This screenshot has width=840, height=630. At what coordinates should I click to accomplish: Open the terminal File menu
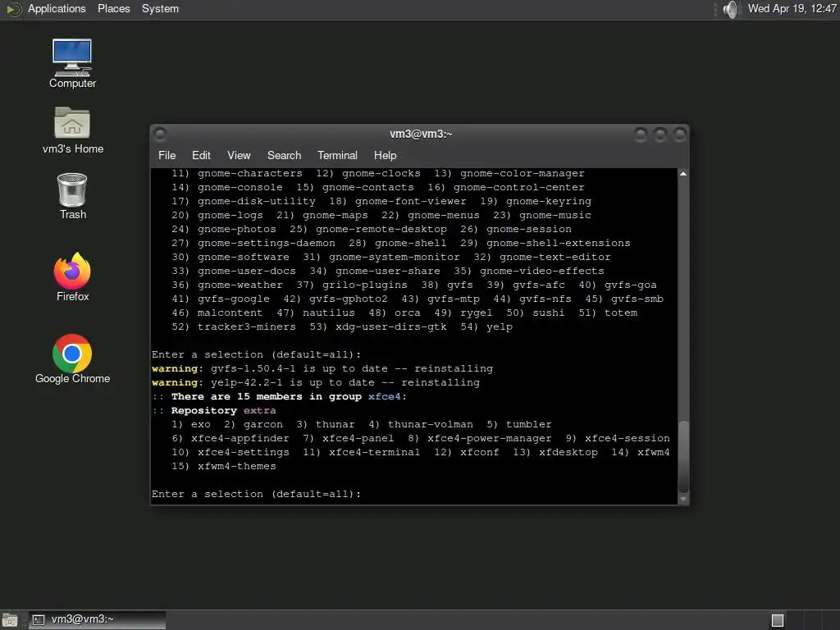click(x=167, y=155)
